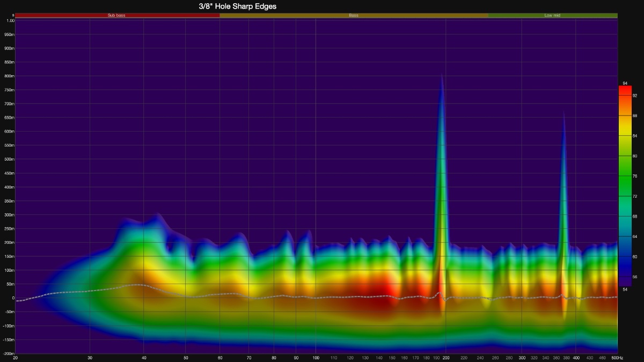Click the red top of the colour scale

click(625, 89)
